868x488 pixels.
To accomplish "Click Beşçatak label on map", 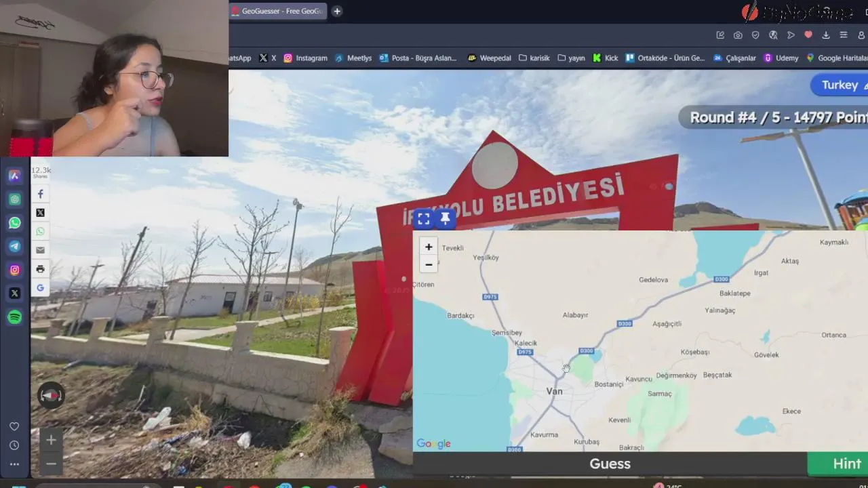I will 717,375.
